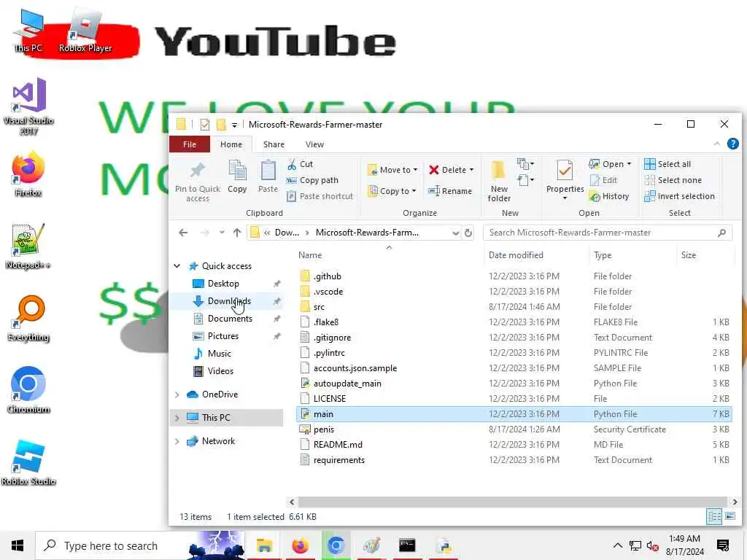747x560 pixels.
Task: Open recent locations dropdown arrow
Action: click(222, 233)
